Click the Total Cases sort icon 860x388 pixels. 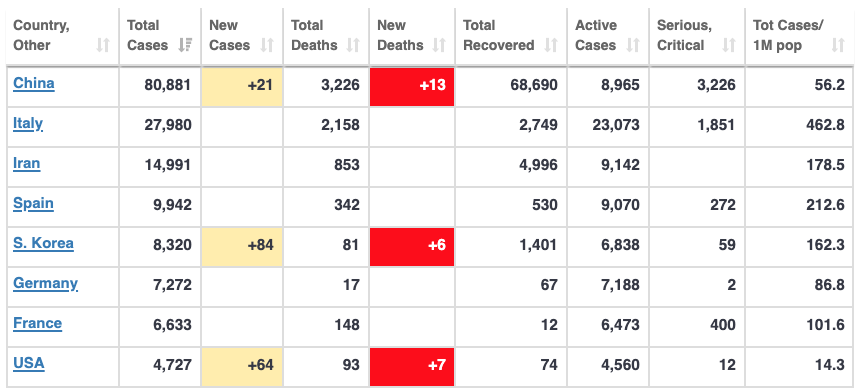click(185, 45)
